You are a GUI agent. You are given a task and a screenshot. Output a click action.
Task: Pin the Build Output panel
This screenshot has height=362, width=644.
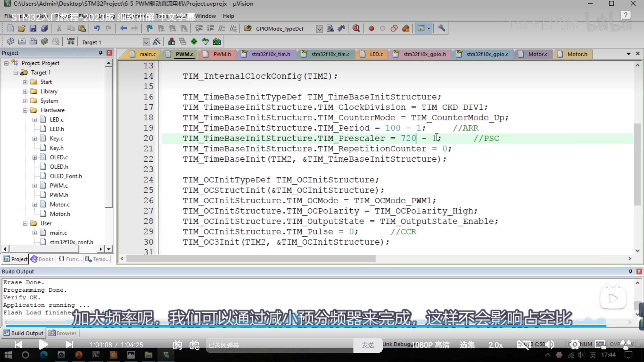coord(630,271)
